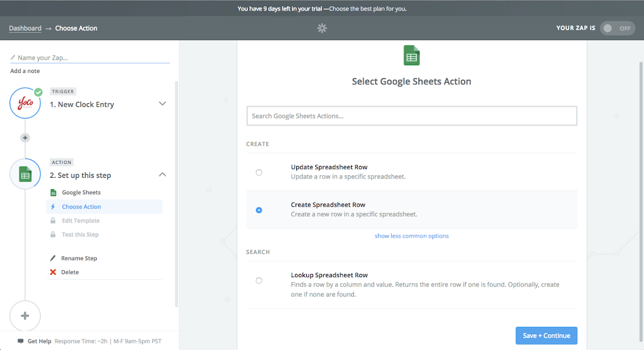Click the Google Sheets action step icon
This screenshot has width=644, height=350.
(25, 175)
